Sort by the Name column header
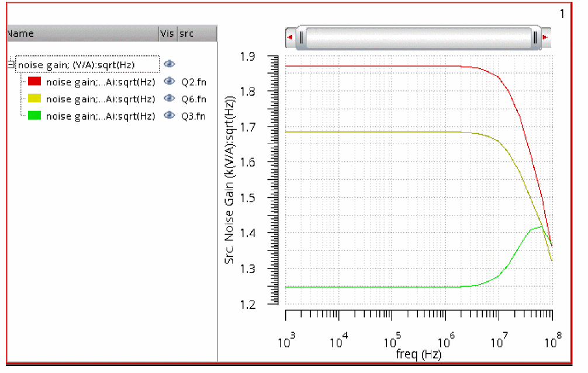This screenshot has width=588, height=373. pyautogui.click(x=82, y=33)
